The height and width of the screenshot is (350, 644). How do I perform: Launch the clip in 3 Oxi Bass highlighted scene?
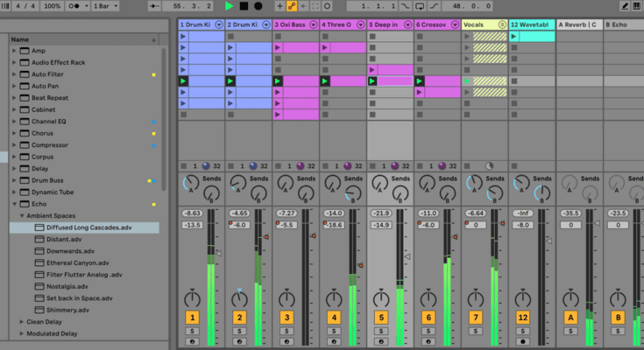click(x=279, y=80)
